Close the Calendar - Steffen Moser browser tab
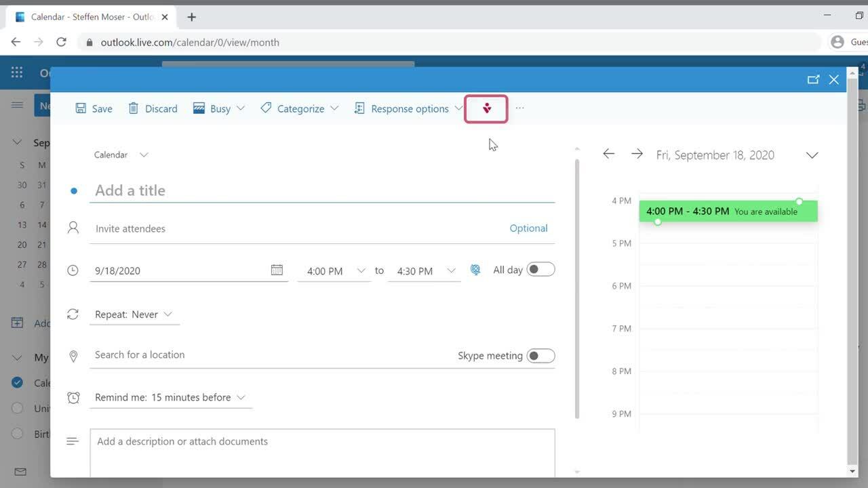Screen dimensions: 868x488 click(165, 17)
